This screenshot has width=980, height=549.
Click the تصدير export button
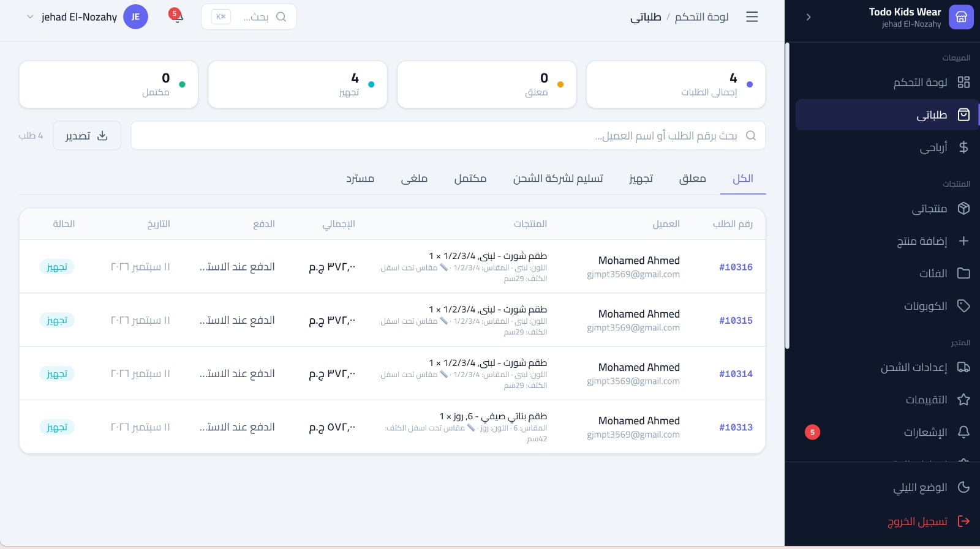pos(87,135)
